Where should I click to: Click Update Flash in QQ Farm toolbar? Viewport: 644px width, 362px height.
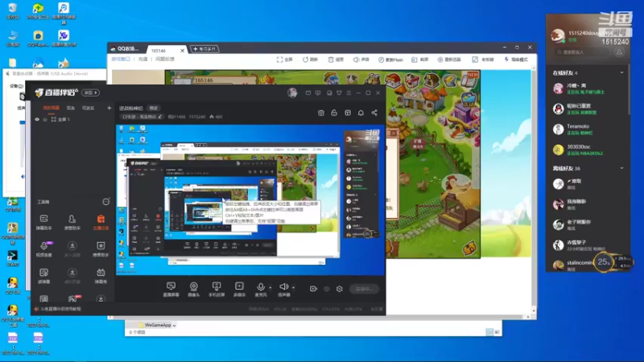pos(390,60)
